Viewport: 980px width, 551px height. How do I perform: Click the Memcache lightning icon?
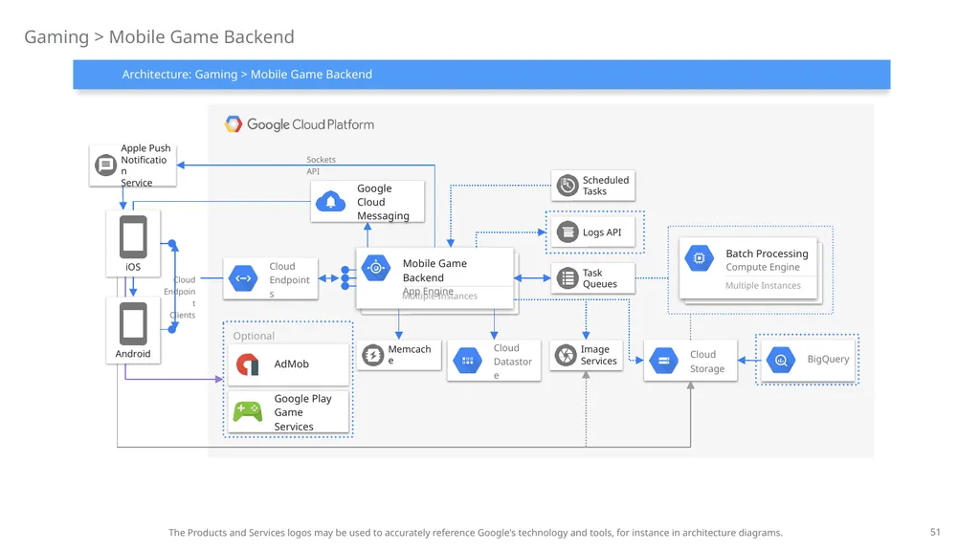[373, 355]
